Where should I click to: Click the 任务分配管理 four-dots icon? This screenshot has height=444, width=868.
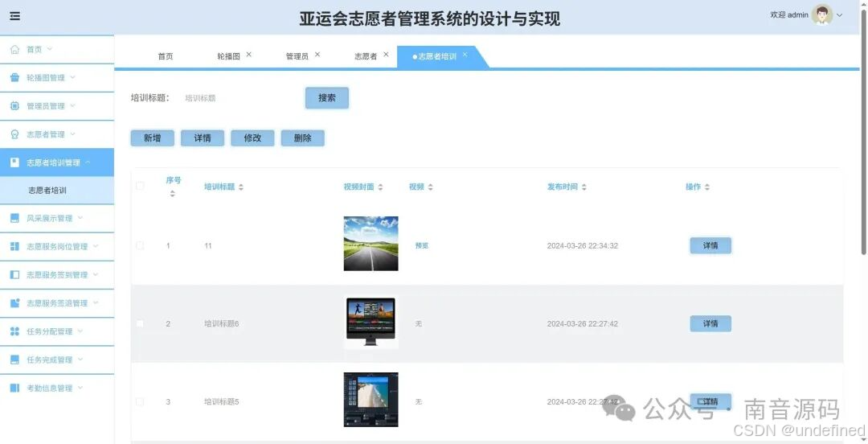click(x=15, y=331)
